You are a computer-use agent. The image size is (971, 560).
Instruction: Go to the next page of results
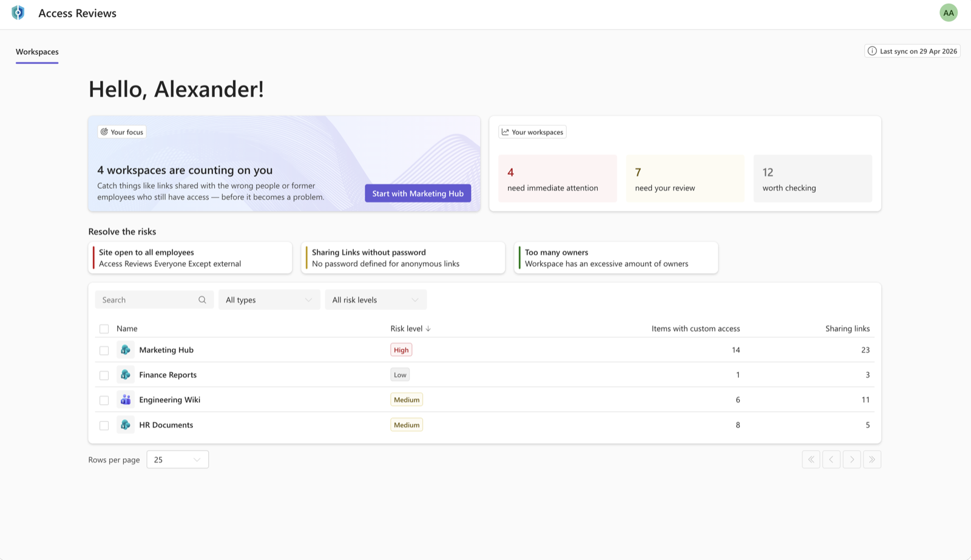851,459
